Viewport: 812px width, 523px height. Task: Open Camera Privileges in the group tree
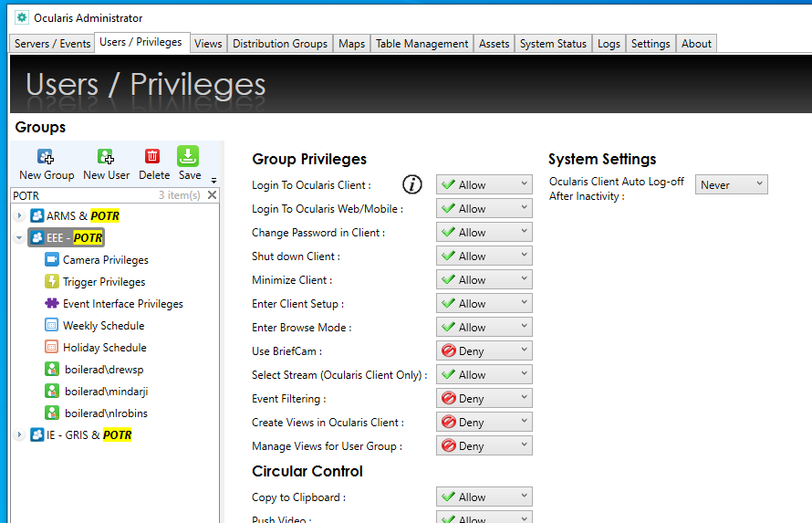105,260
